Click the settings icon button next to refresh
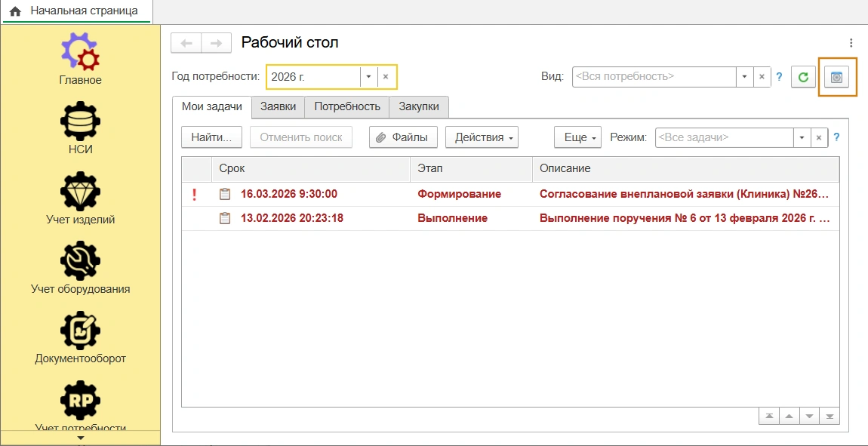This screenshot has height=446, width=868. (837, 77)
